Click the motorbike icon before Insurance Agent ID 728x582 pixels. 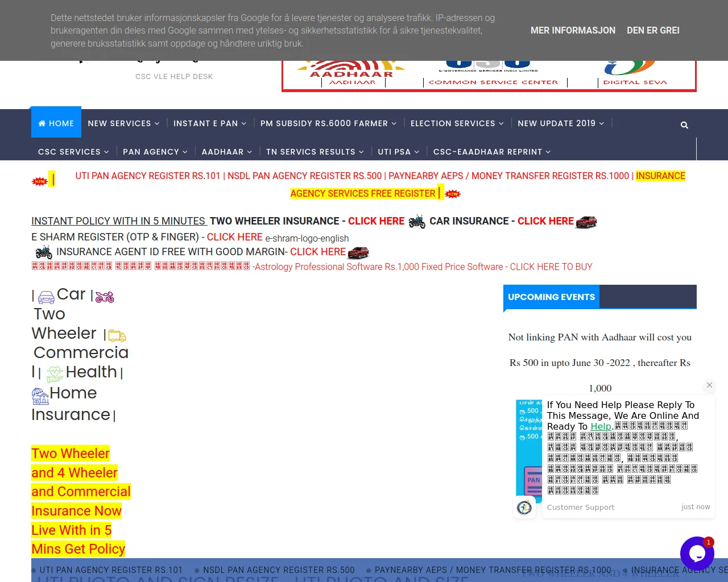tap(44, 252)
